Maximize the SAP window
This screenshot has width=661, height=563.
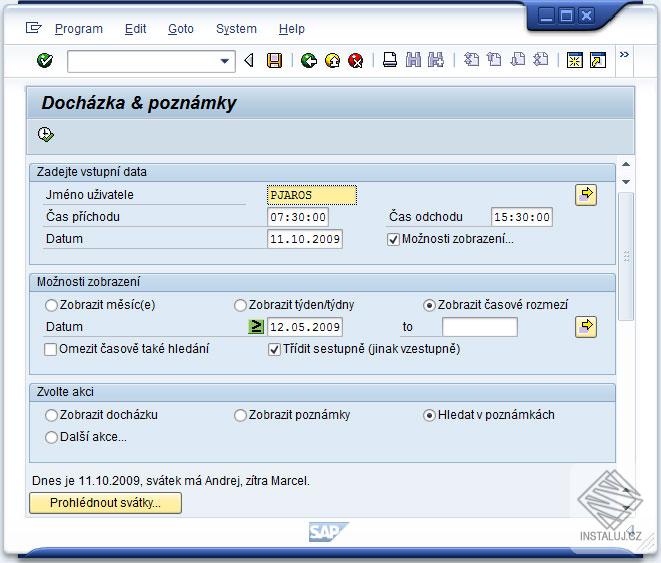(566, 16)
